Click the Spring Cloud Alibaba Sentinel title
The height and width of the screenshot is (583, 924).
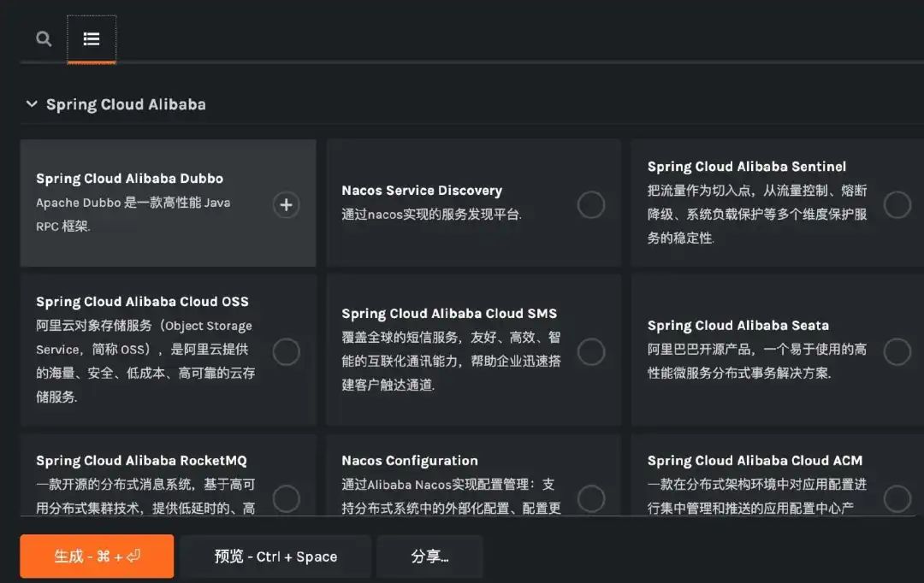click(747, 167)
